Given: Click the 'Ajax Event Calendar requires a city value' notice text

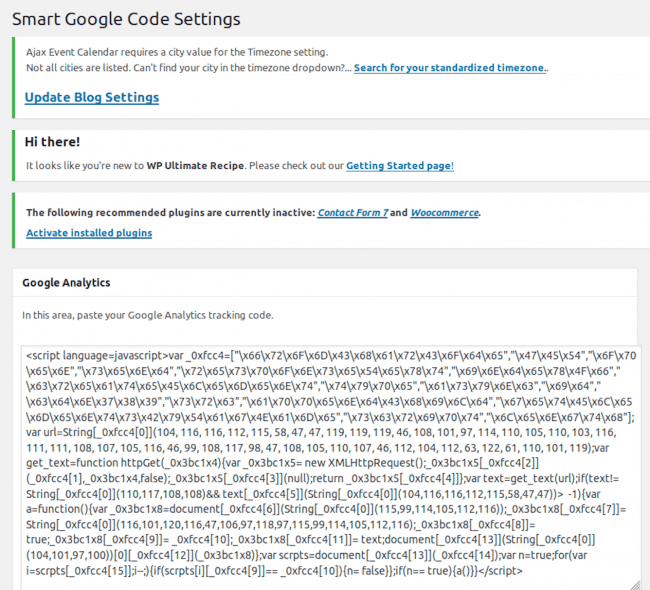Looking at the screenshot, I should point(177,52).
